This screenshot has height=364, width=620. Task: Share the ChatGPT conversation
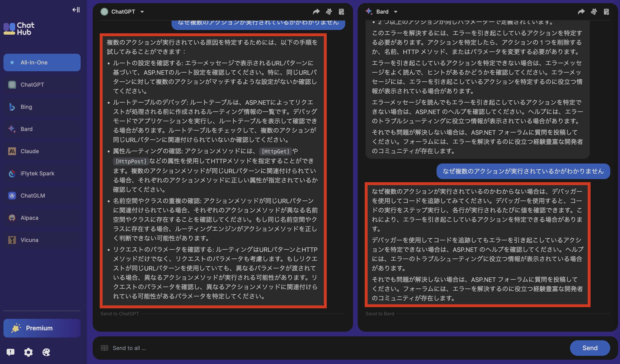click(x=316, y=11)
